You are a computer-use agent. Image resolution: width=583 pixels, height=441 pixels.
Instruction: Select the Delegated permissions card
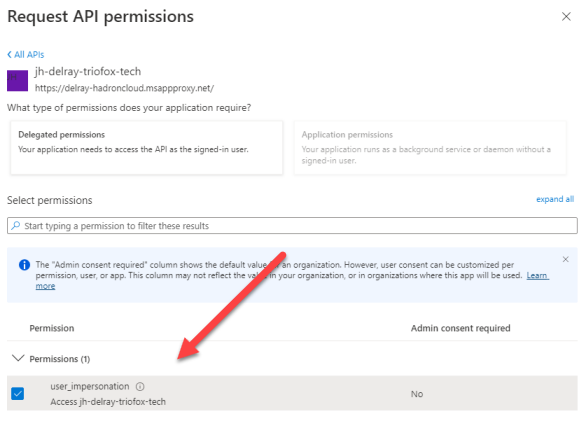(146, 147)
